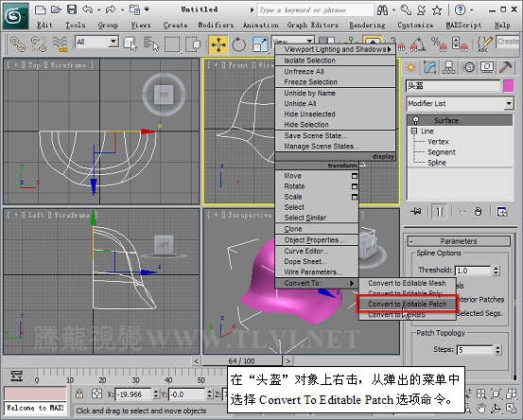
Task: Toggle the Angle Snap magnet tool
Action: click(418, 44)
